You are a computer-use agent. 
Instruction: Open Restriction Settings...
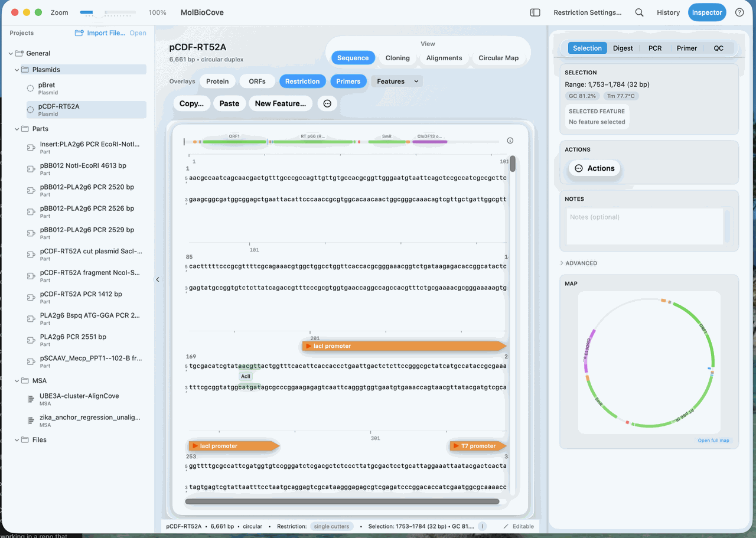coord(587,12)
